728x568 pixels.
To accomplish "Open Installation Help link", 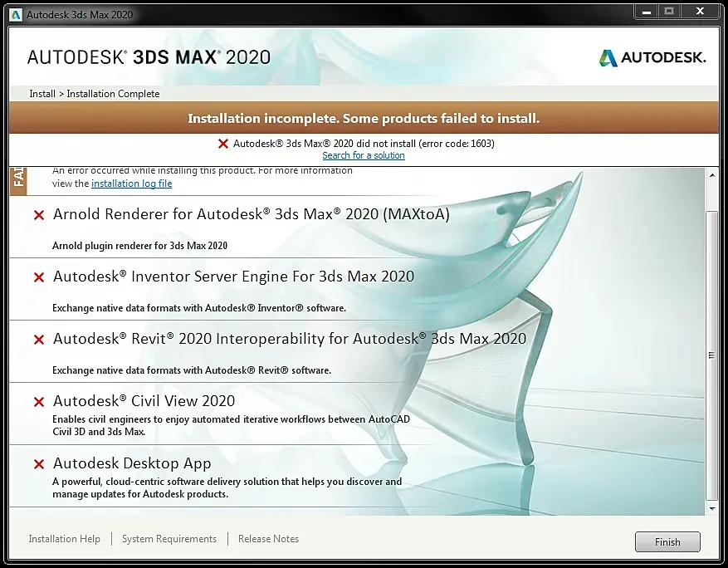I will click(x=64, y=539).
